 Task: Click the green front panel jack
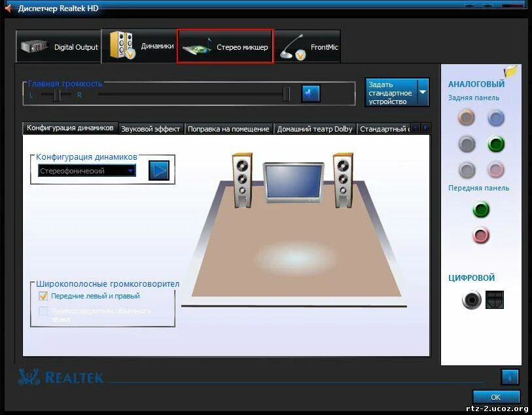coord(481,209)
